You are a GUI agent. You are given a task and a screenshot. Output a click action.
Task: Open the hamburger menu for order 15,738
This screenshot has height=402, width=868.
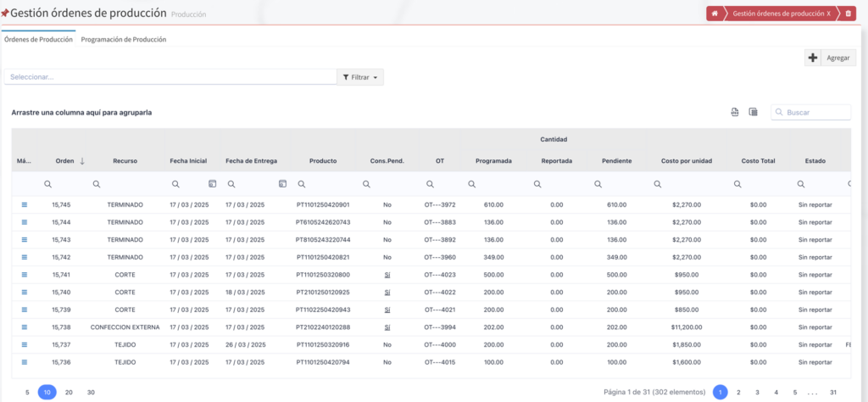click(24, 327)
